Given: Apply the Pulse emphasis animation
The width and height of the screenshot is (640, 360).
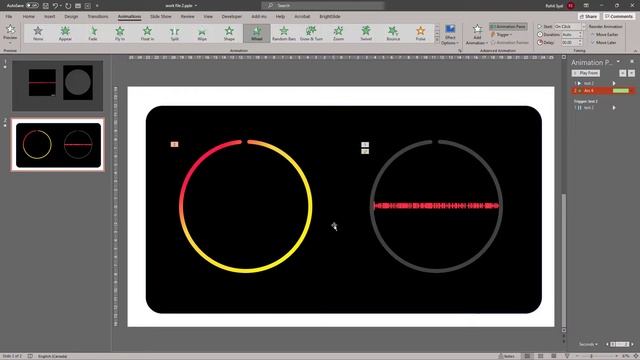Looking at the screenshot, I should click(421, 33).
